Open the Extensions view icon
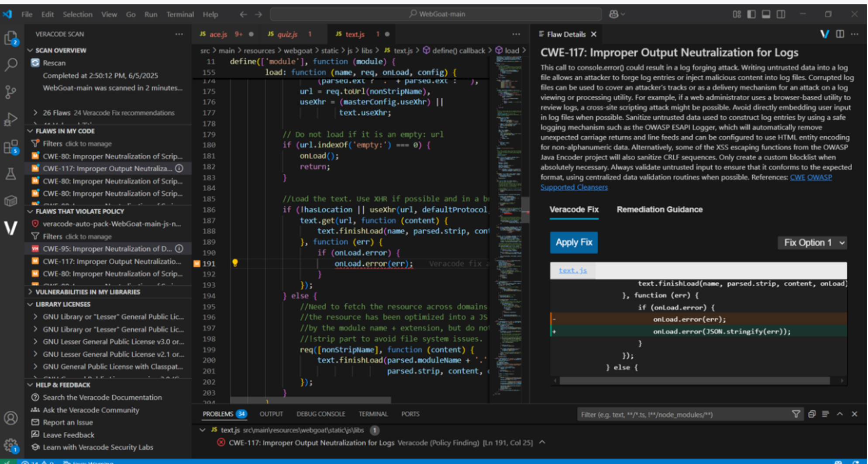The image size is (868, 464). click(x=11, y=147)
